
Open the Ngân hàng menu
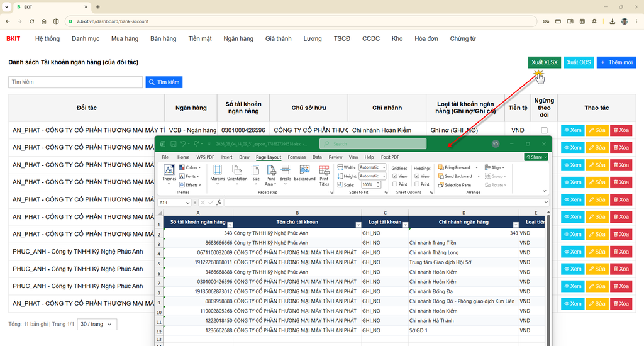[238, 38]
